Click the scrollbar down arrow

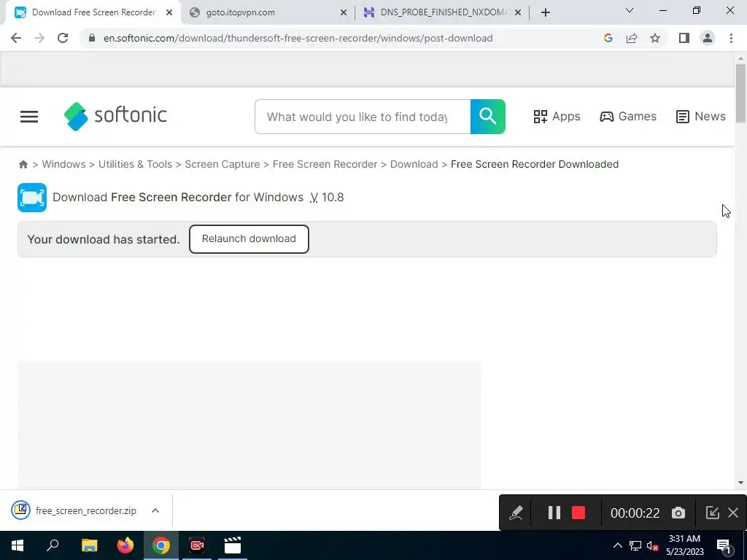click(x=740, y=483)
